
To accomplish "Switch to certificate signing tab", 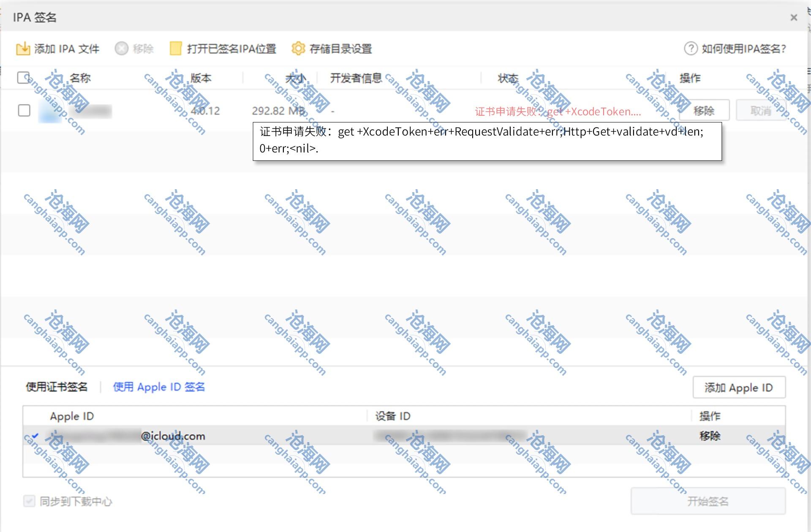I will [57, 387].
